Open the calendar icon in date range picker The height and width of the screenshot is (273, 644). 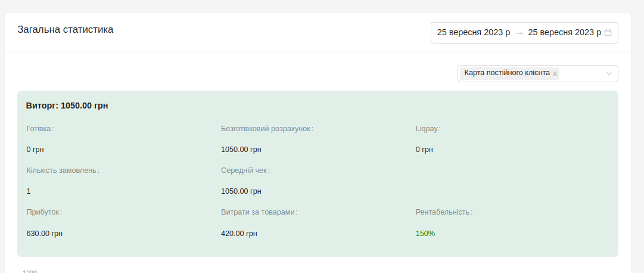pos(608,32)
